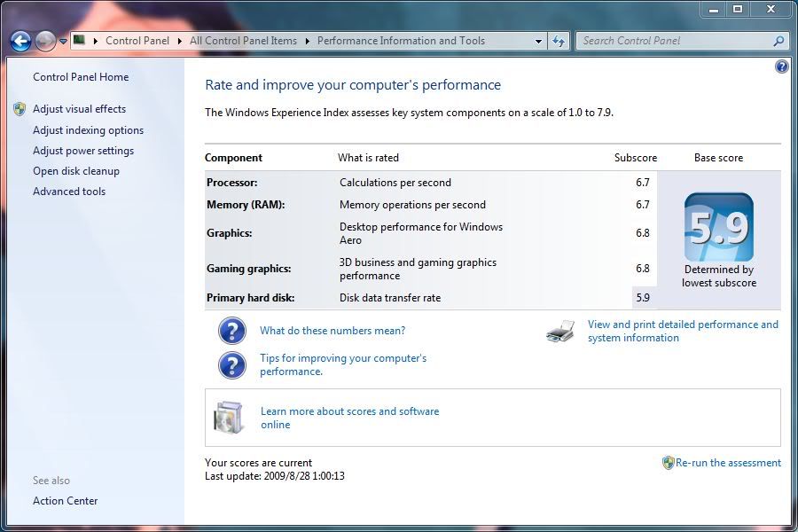The image size is (798, 532).
Task: Click the refresh icon beside address bar
Action: (x=559, y=41)
